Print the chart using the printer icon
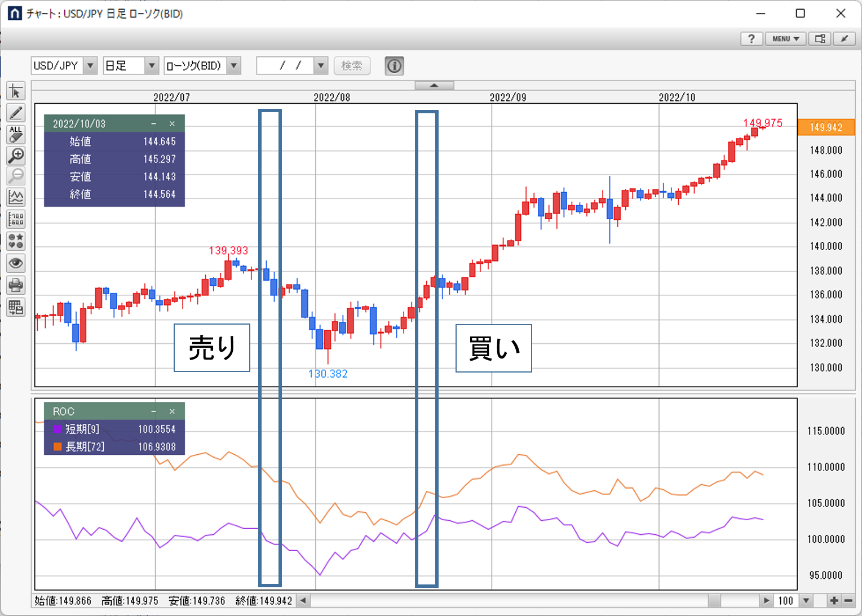 [16, 285]
